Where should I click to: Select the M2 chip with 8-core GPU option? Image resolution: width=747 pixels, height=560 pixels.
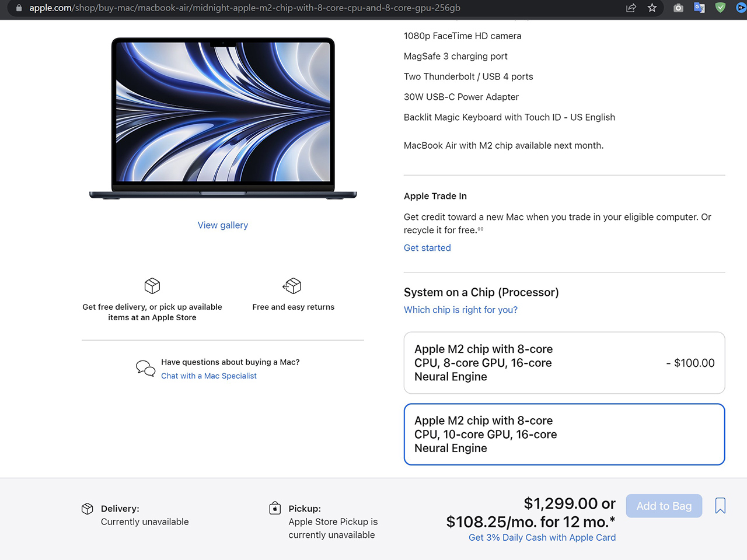[564, 363]
